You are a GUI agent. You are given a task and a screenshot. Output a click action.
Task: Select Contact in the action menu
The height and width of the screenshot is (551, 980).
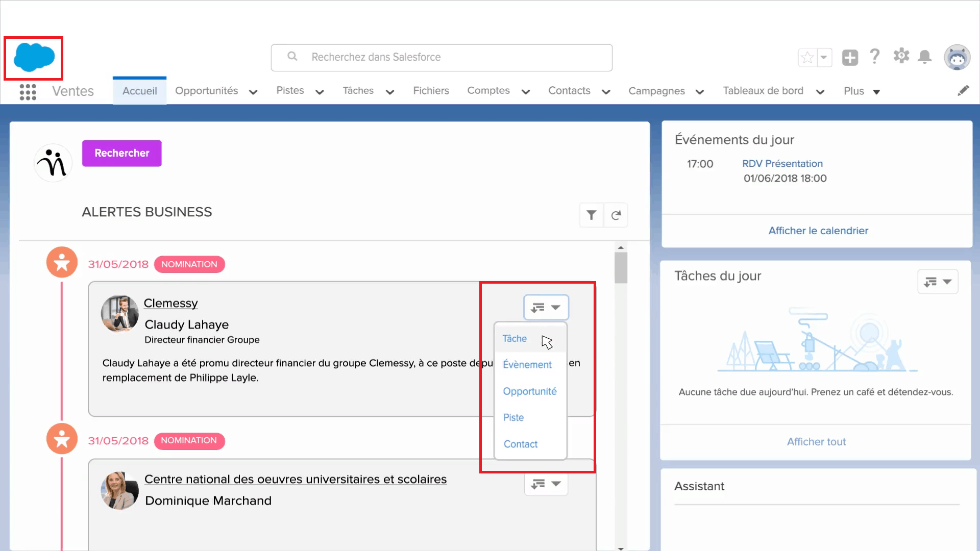[530, 444]
